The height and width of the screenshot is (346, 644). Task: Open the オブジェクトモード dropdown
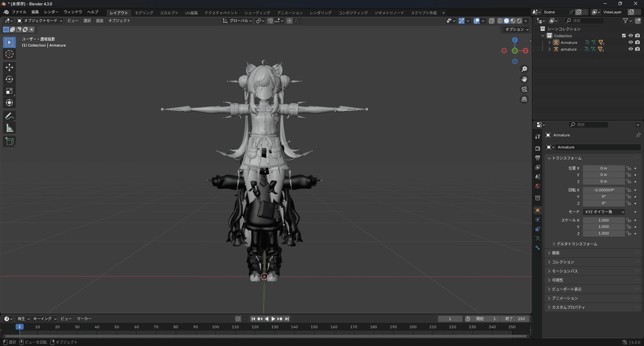coord(40,21)
